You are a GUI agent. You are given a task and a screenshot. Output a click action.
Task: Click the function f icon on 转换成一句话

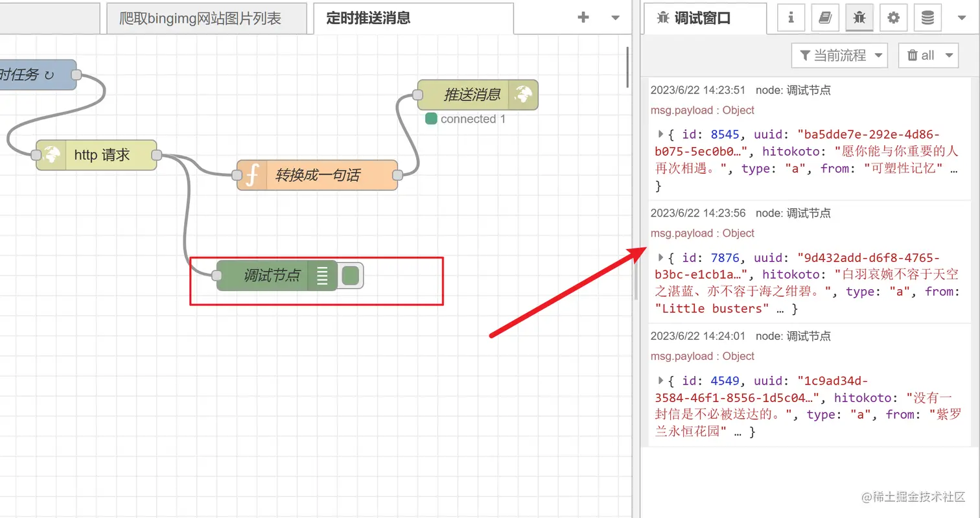click(x=252, y=175)
